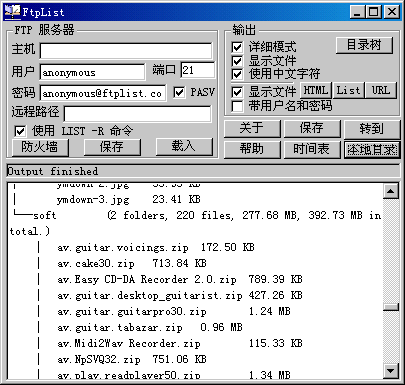Select av.Midi2Wav Recorder.zip entry
The image size is (405, 385).
coord(129,343)
